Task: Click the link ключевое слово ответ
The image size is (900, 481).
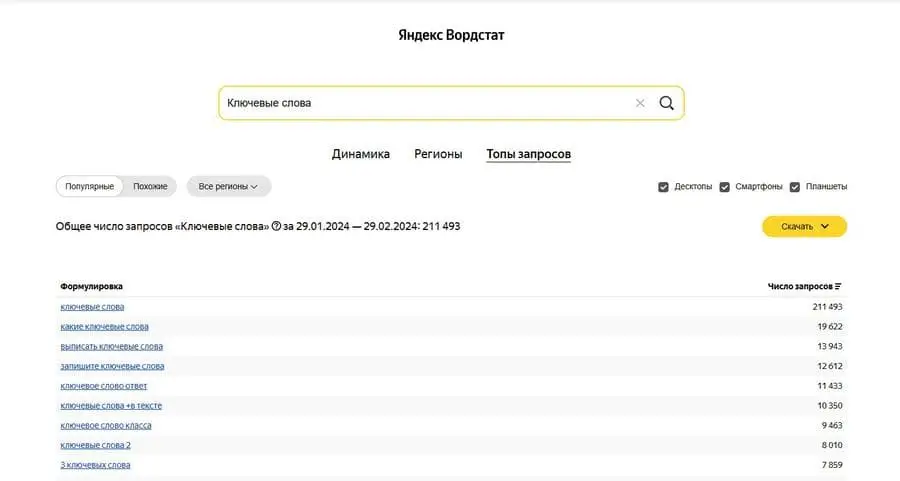Action: point(103,386)
